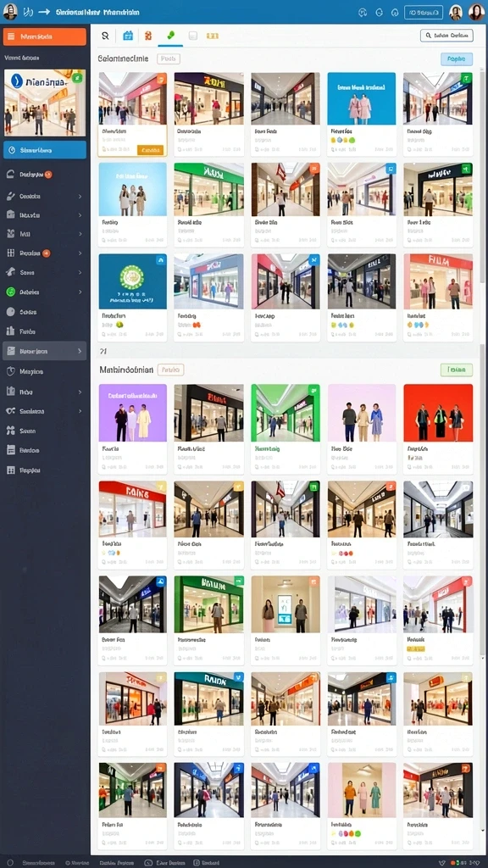Select the shield icon in the sidebar
488x868 pixels.
point(10,371)
